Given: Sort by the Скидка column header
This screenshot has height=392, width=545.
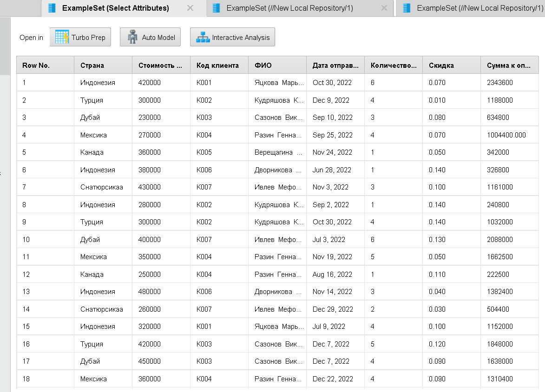Looking at the screenshot, I should click(x=452, y=65).
